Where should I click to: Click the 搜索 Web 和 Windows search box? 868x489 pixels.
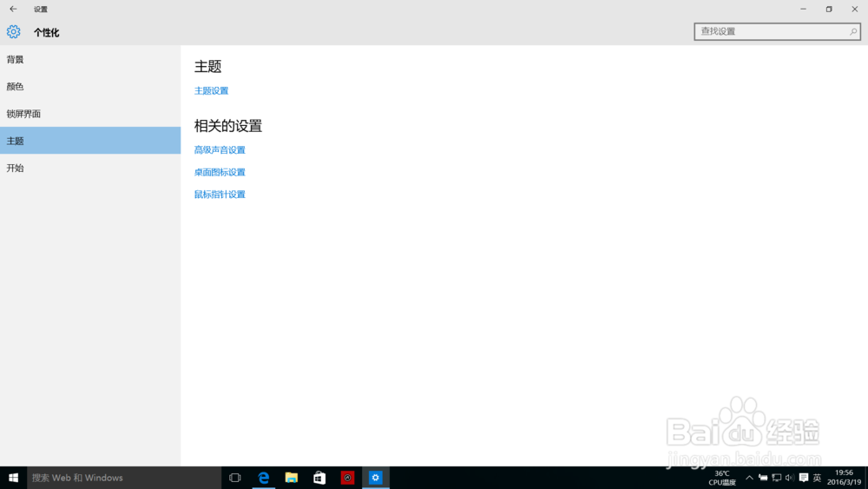(x=124, y=478)
